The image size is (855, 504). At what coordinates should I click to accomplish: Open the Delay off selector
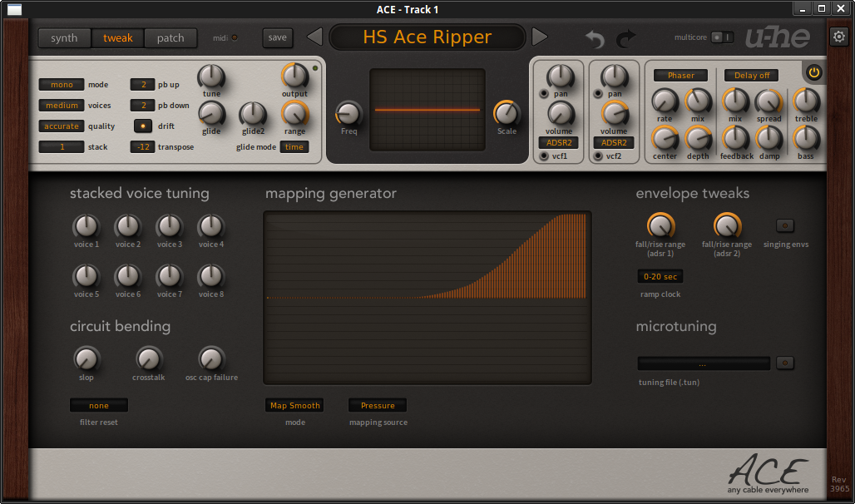click(x=751, y=76)
